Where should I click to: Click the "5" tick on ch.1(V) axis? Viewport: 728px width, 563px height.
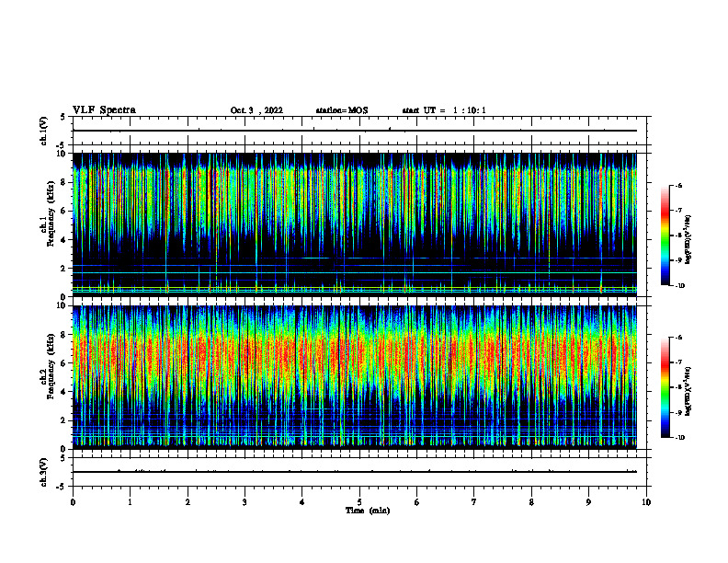pos(63,117)
